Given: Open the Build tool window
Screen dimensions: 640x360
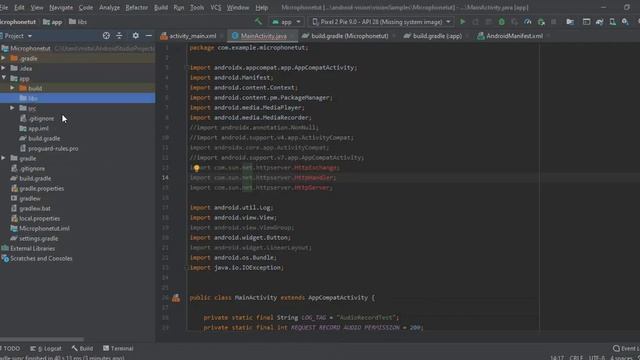Looking at the screenshot, I should point(82,348).
